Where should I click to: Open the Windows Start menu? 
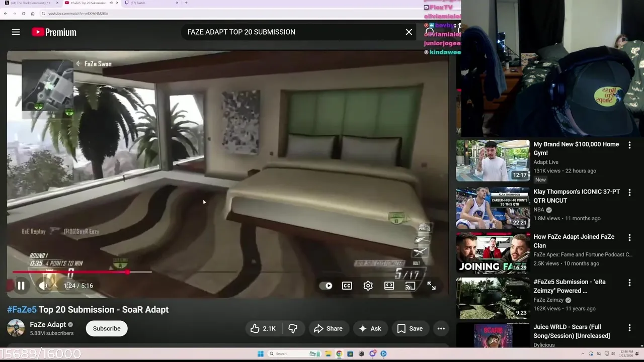tap(260, 353)
